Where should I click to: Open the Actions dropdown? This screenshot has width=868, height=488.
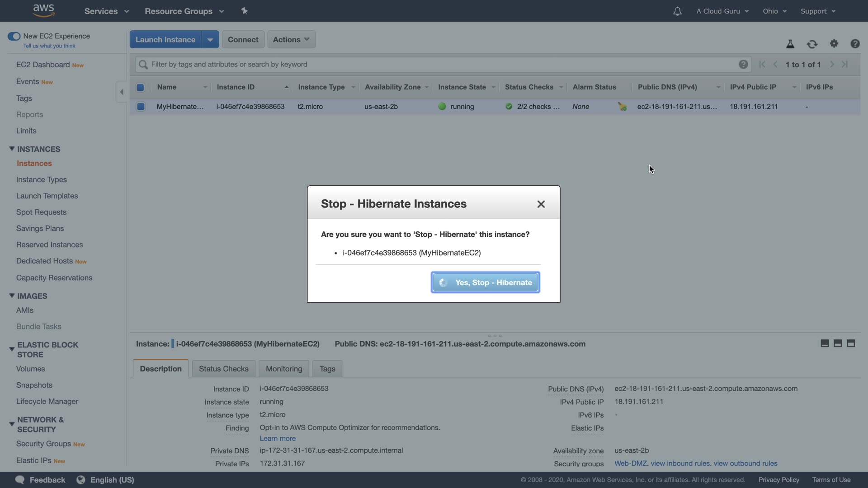(x=291, y=39)
